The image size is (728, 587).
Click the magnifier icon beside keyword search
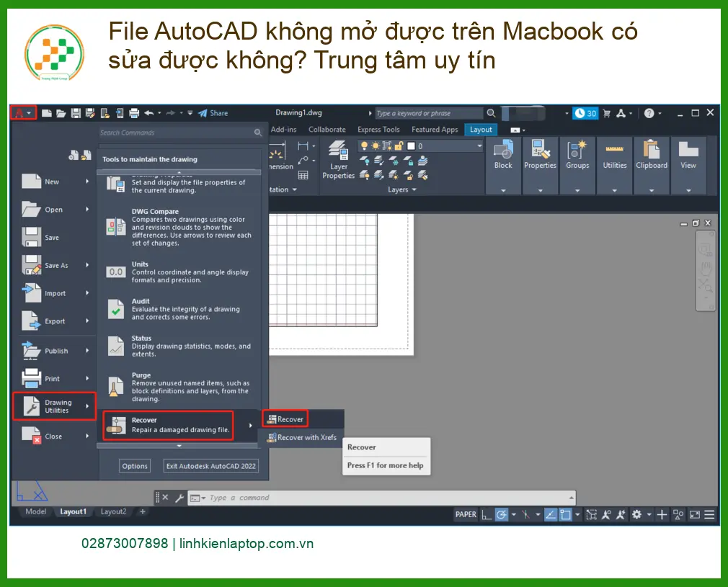491,113
